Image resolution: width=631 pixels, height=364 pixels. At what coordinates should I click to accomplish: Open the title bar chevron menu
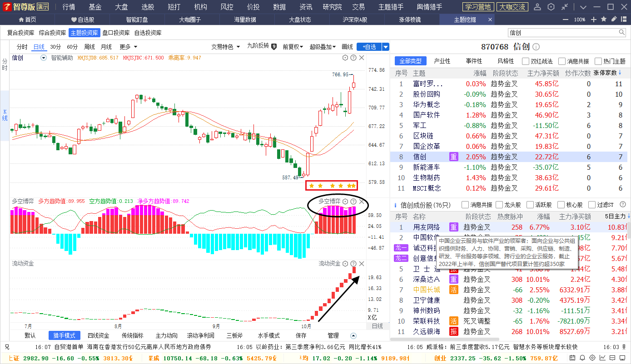pyautogui.click(x=583, y=7)
